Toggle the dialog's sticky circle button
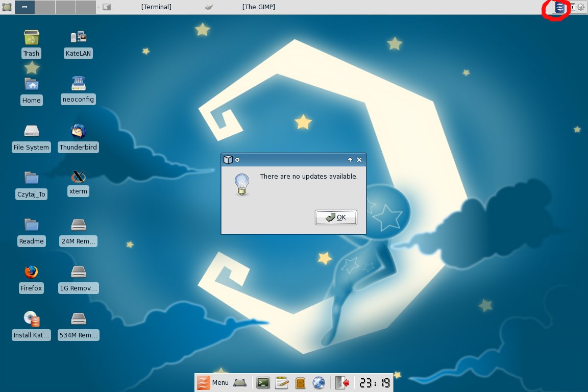Screen dimensions: 588x392 tap(237, 160)
